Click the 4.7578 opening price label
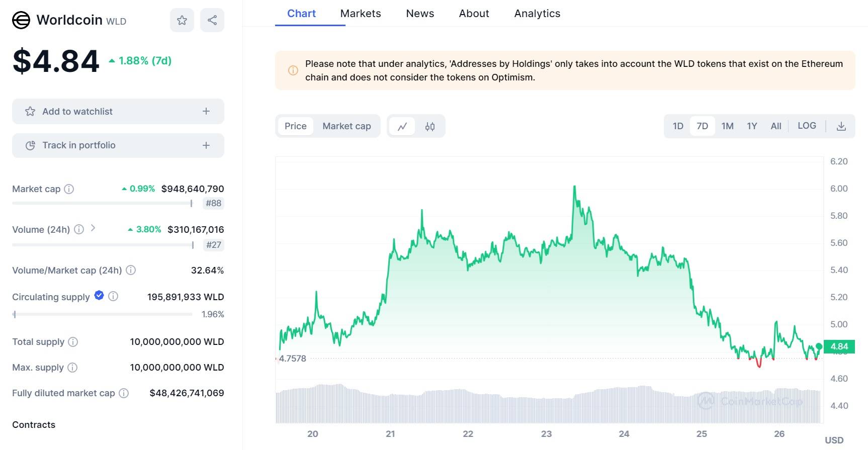 (293, 358)
